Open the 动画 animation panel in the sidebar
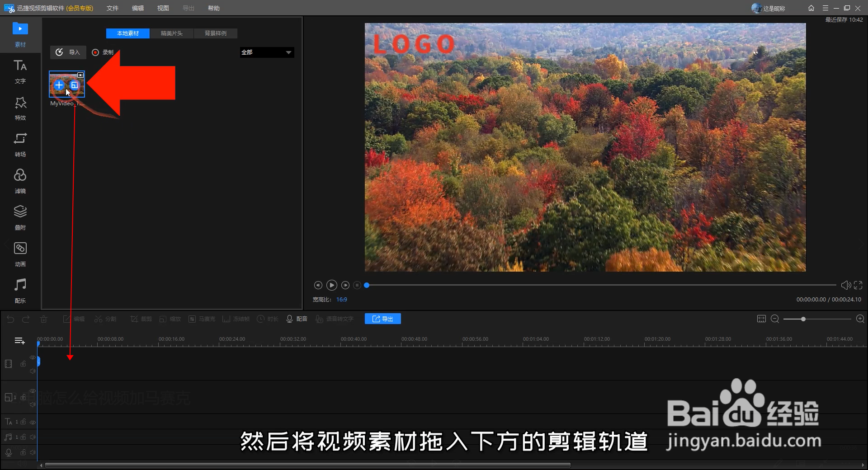 [20, 254]
